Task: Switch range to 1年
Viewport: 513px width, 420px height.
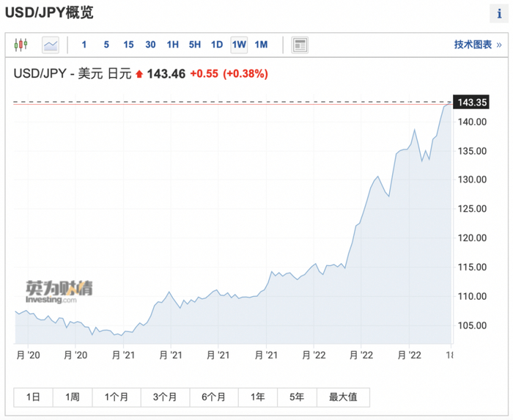Action: point(257,397)
